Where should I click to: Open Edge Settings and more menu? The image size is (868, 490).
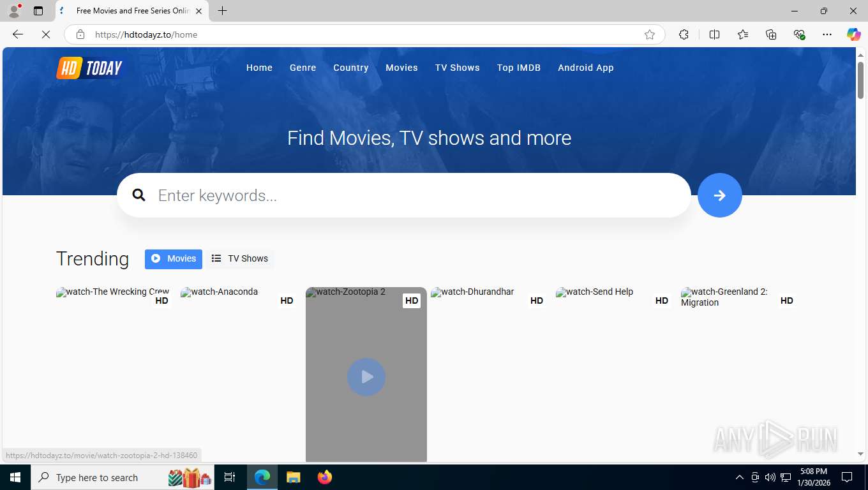(827, 34)
